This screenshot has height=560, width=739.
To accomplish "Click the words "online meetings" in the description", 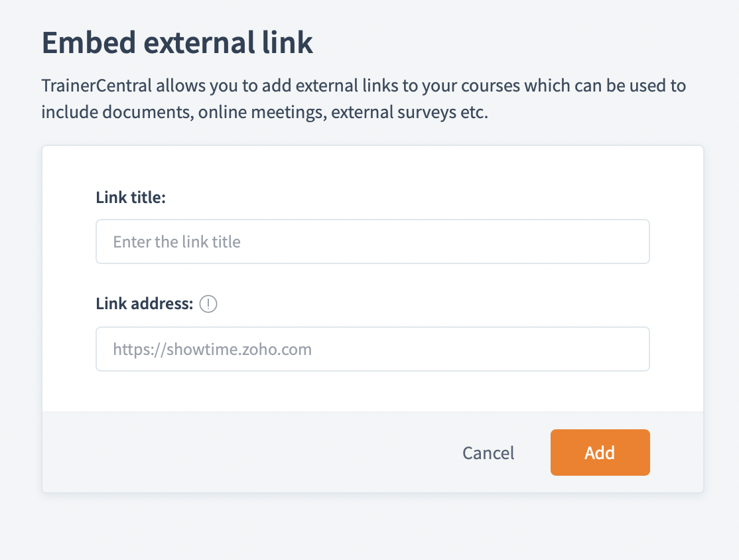I will [263, 112].
